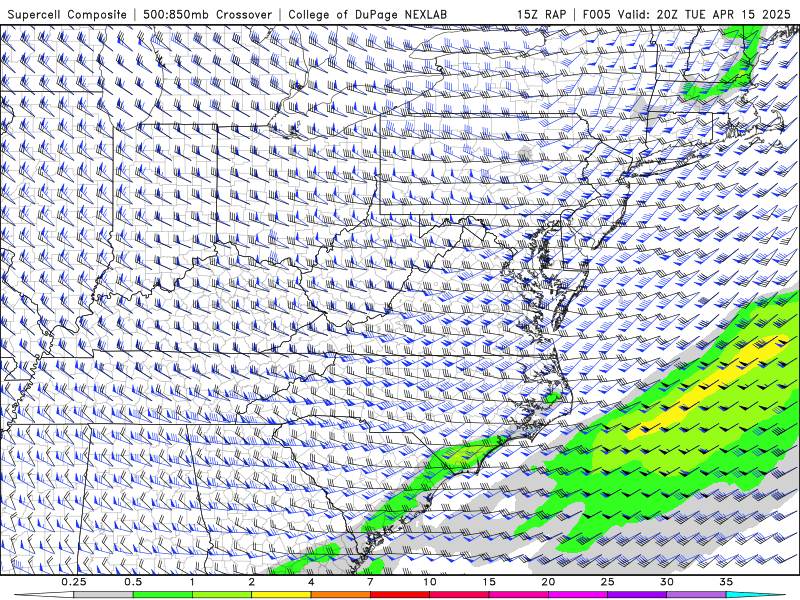The width and height of the screenshot is (800, 600).
Task: Click the 20 value on the color scale
Action: pos(548,582)
